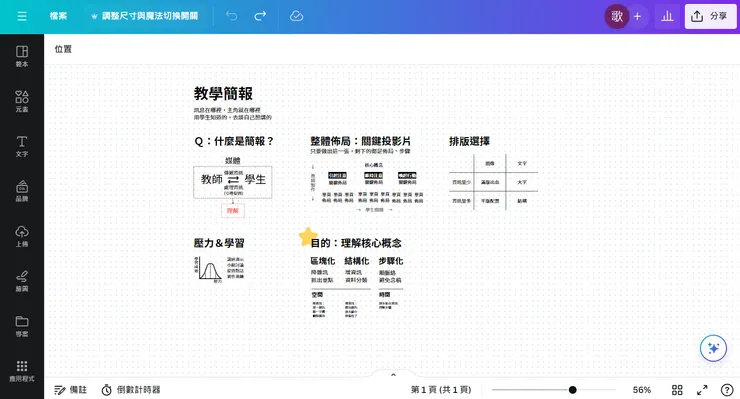Adjust the zoom slider handle
Viewport: 740px width, 399px height.
[572, 390]
